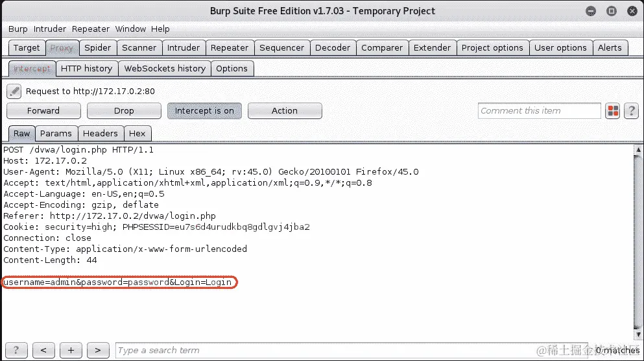
Task: Open the Repeater tool tab
Action: tap(230, 47)
